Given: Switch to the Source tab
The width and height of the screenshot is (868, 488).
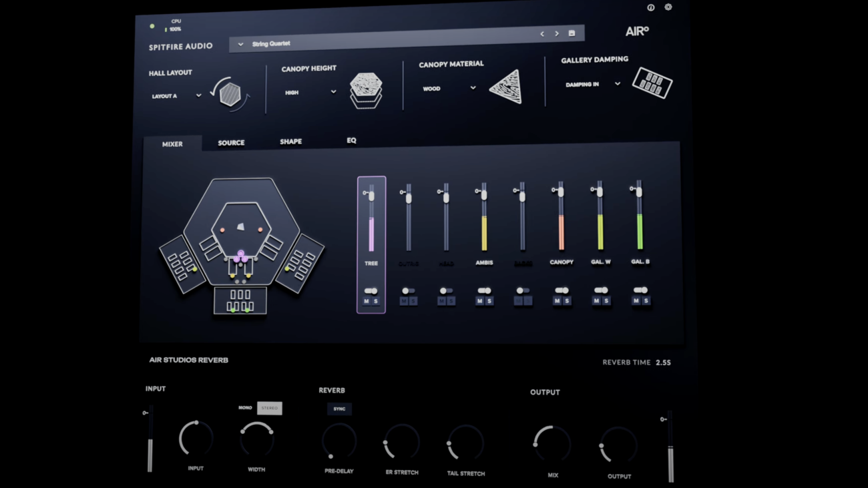Looking at the screenshot, I should tap(231, 143).
